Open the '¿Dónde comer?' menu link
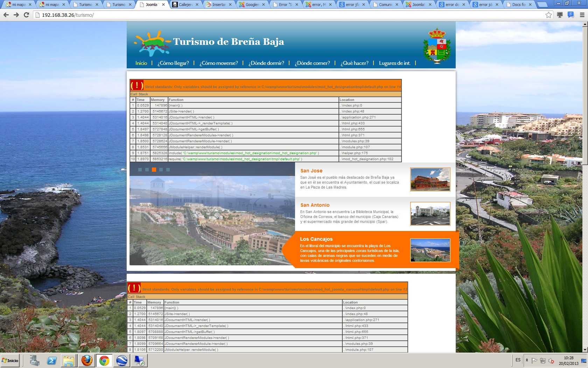Screen dimensions: 588x368 tap(312, 63)
